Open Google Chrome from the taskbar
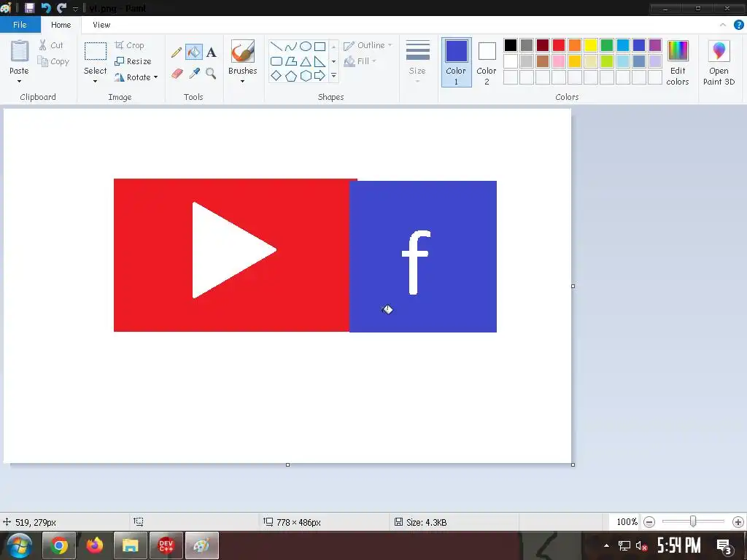The image size is (747, 560). [x=59, y=545]
